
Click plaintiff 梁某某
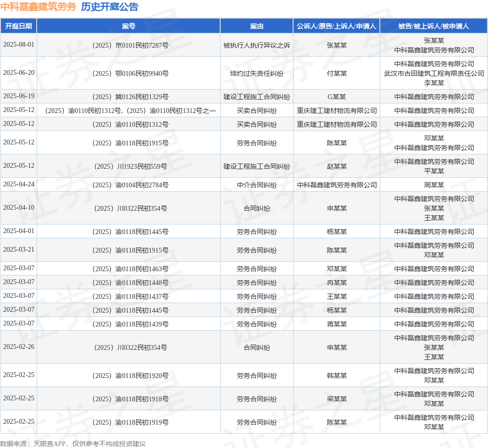pos(337,399)
